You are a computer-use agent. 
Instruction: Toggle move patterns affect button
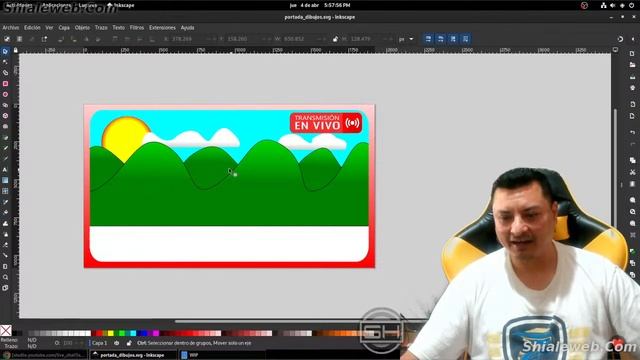pos(465,39)
